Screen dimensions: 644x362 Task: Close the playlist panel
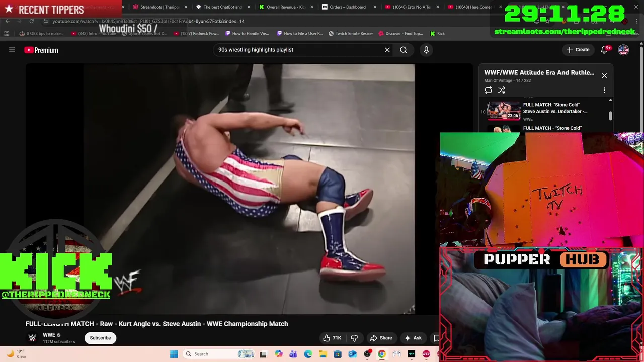point(604,75)
